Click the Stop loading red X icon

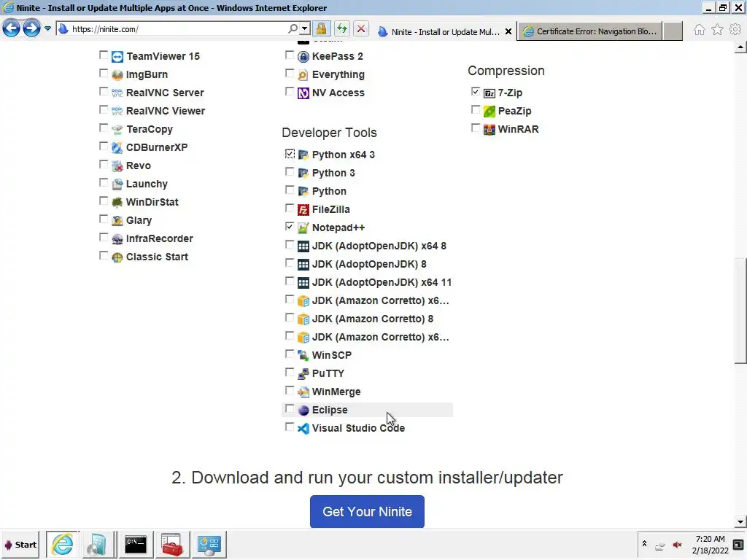pyautogui.click(x=361, y=29)
